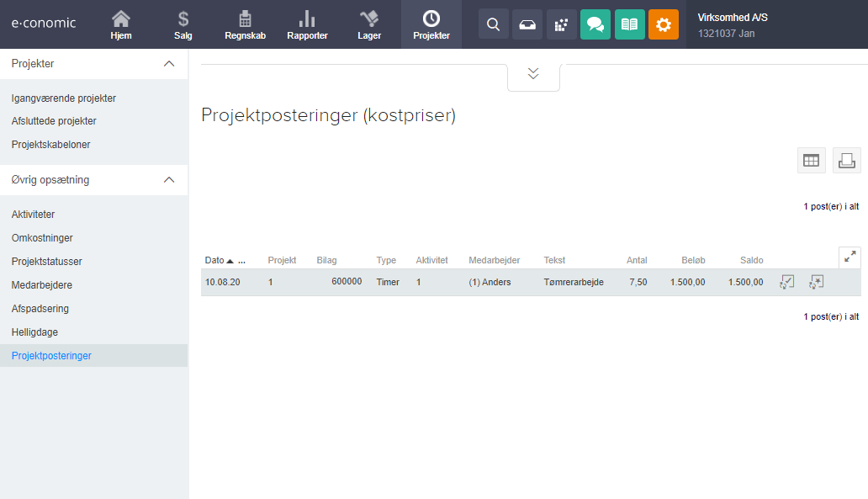Image resolution: width=868 pixels, height=499 pixels.
Task: Open Afsluttede projekter from the sidebar
Action: (x=52, y=120)
